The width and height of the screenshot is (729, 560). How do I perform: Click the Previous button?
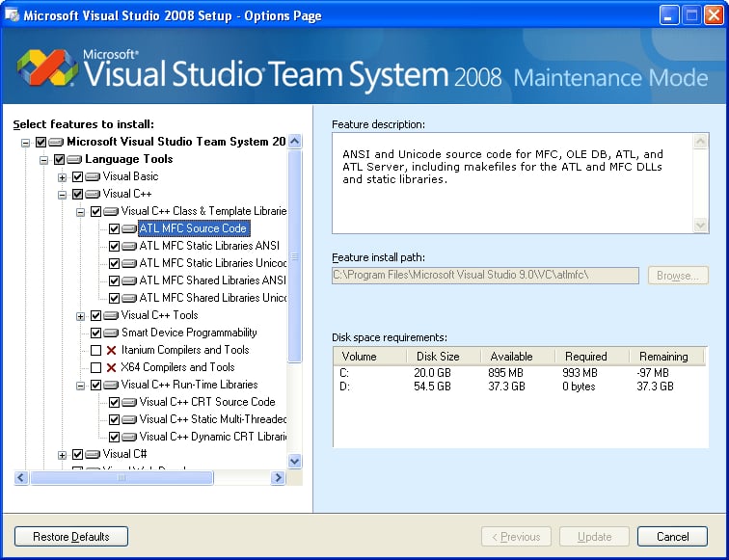coord(516,537)
